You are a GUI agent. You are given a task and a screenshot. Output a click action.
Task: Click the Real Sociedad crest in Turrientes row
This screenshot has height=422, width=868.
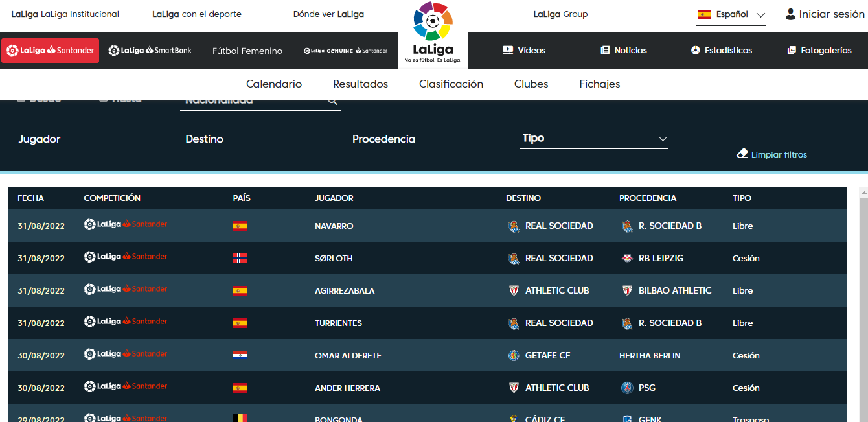pos(514,323)
